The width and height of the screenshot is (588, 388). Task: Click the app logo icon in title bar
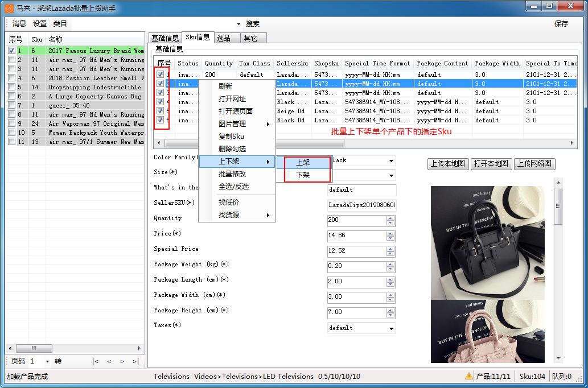pyautogui.click(x=9, y=8)
